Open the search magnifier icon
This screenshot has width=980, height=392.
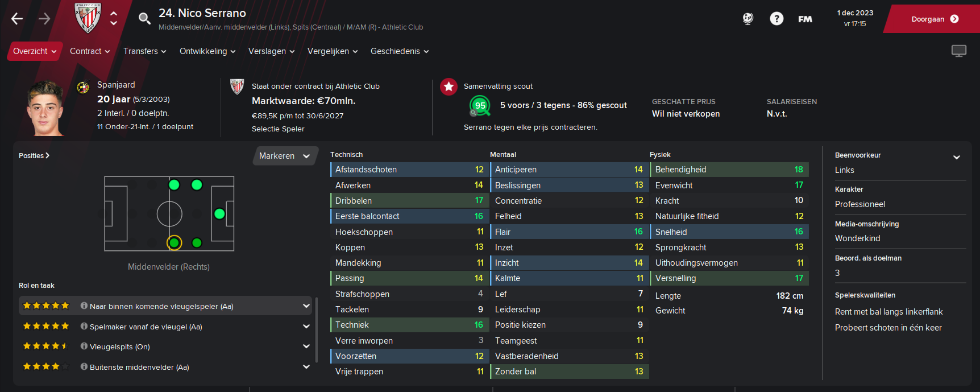(x=144, y=19)
